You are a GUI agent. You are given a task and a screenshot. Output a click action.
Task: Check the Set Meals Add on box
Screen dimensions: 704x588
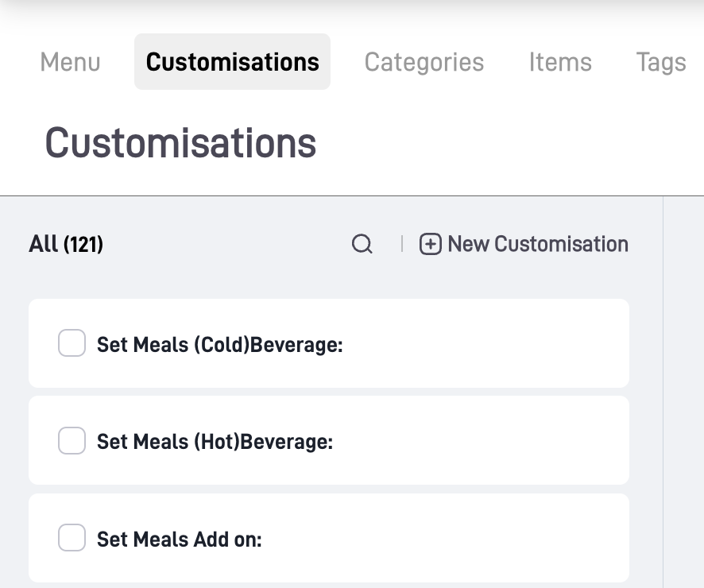point(72,539)
